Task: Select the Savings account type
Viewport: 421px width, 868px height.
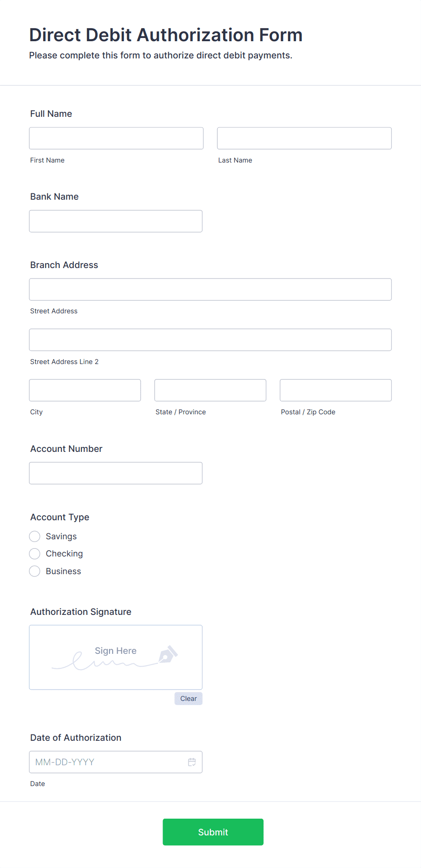Action: [34, 536]
